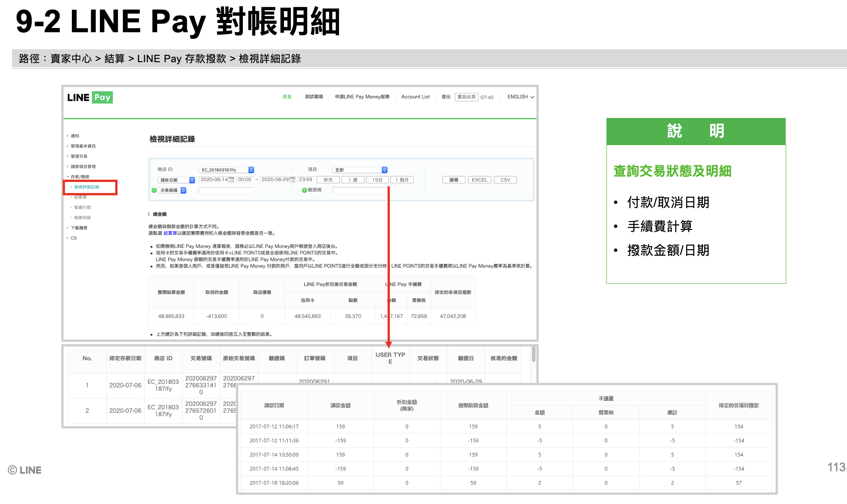
Task: Click the 信用卡 value 48,545,863
Action: point(307,316)
